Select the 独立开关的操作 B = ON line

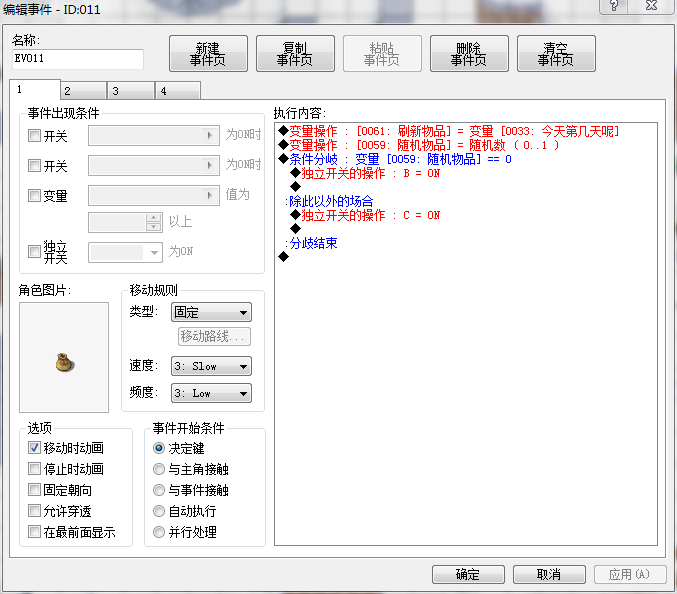click(x=365, y=173)
